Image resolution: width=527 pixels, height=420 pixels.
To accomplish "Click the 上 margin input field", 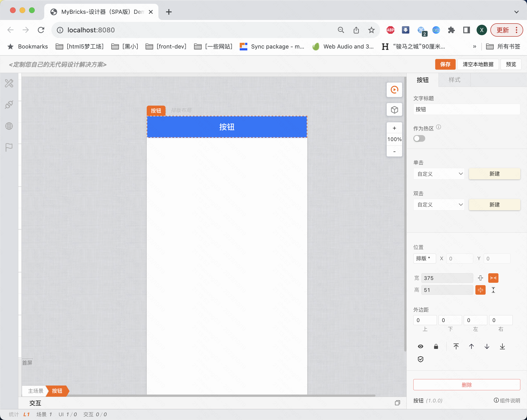I will [x=425, y=320].
